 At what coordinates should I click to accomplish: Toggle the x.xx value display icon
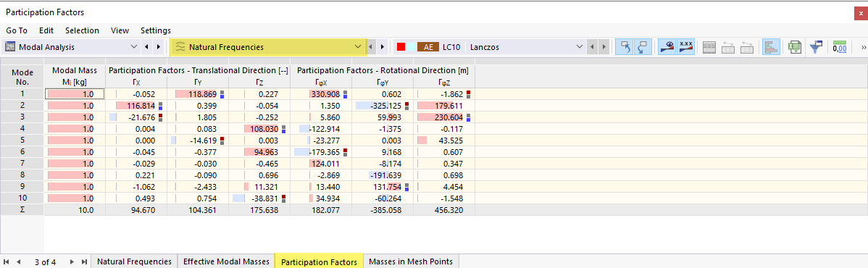[x=686, y=47]
